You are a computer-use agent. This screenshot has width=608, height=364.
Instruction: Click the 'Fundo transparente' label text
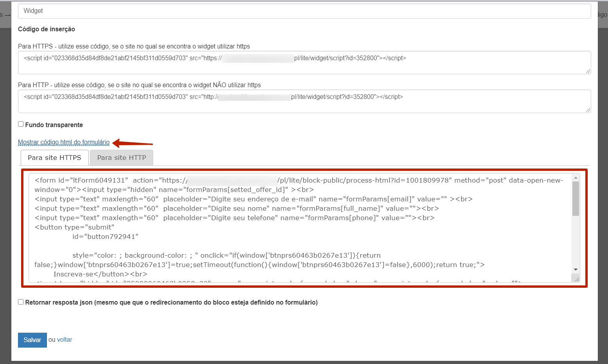(x=54, y=125)
